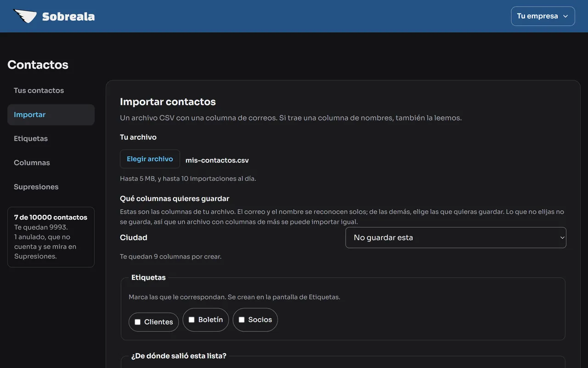Click the Elegir archivo button
Screen dimensions: 588x368
point(150,159)
